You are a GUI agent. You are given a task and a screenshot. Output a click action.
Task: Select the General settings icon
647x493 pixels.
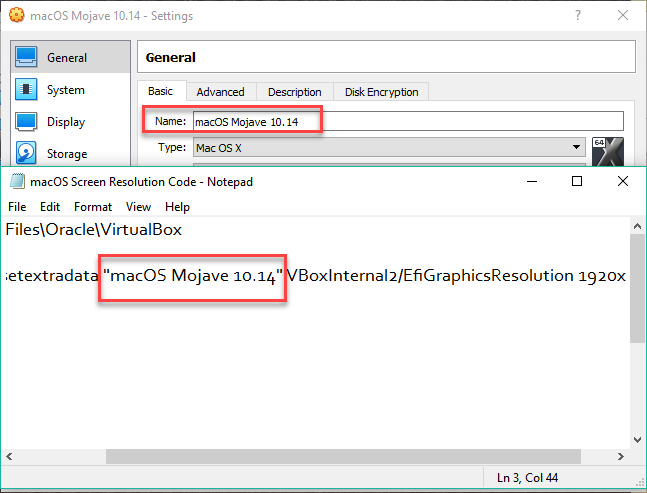27,58
